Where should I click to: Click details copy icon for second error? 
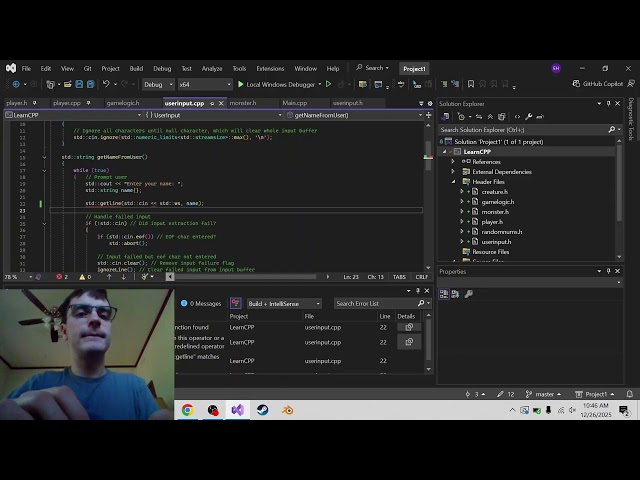click(409, 342)
